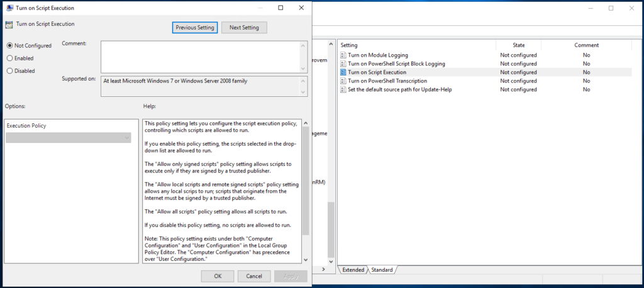This screenshot has width=644, height=288.
Task: Click the PowerShell Transcription policy icon
Action: pos(343,81)
